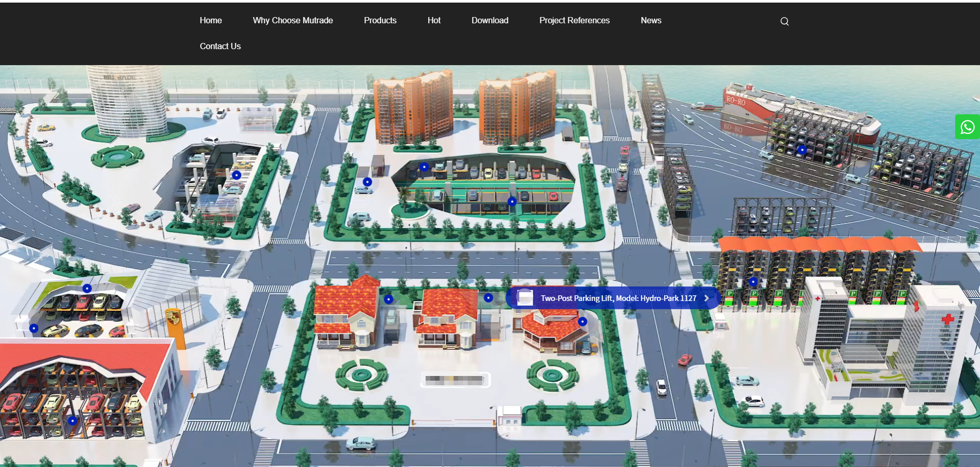Open the Download page
Image resolution: width=980 pixels, height=467 pixels.
click(x=490, y=21)
